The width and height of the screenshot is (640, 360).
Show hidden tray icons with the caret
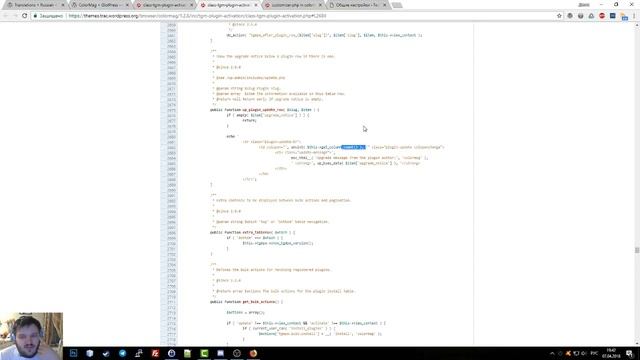coord(552,353)
